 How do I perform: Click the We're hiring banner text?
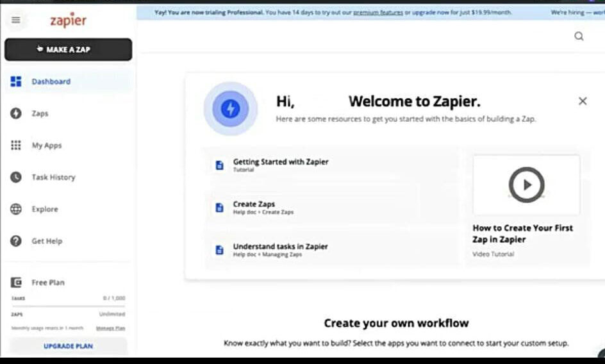click(577, 12)
